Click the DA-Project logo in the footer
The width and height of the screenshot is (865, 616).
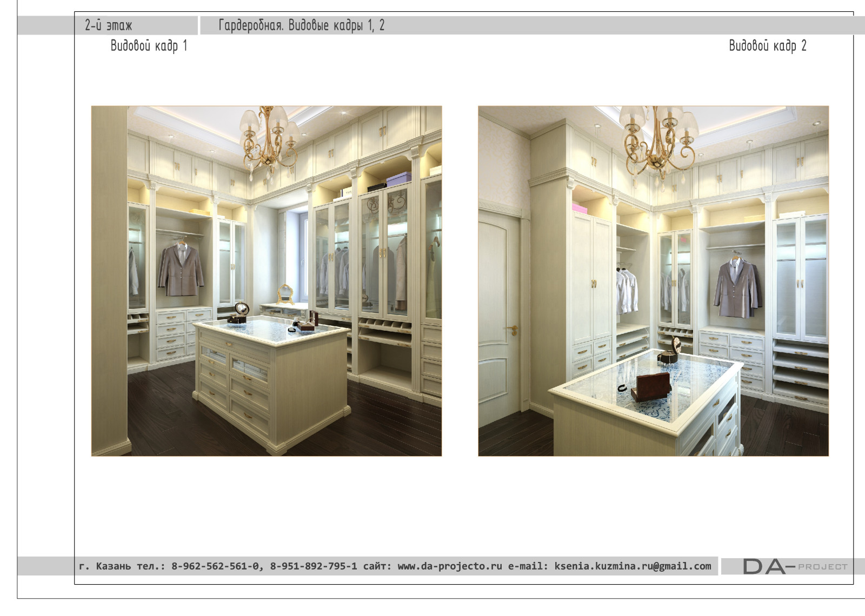click(794, 566)
